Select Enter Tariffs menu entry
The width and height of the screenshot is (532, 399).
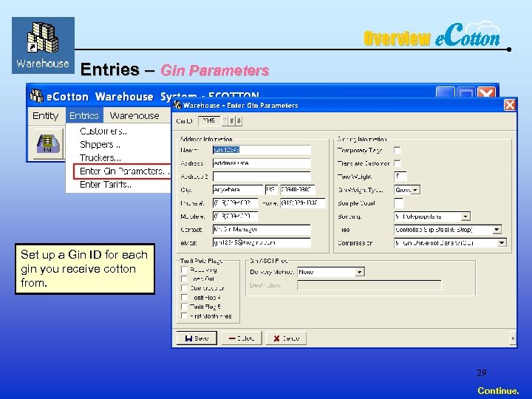106,185
